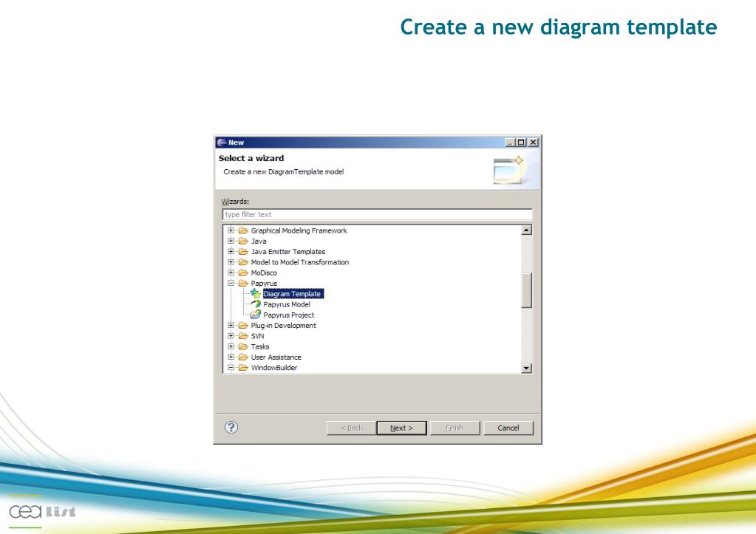Image resolution: width=756 pixels, height=534 pixels.
Task: Click the Plug-in Development folder icon
Action: [243, 325]
